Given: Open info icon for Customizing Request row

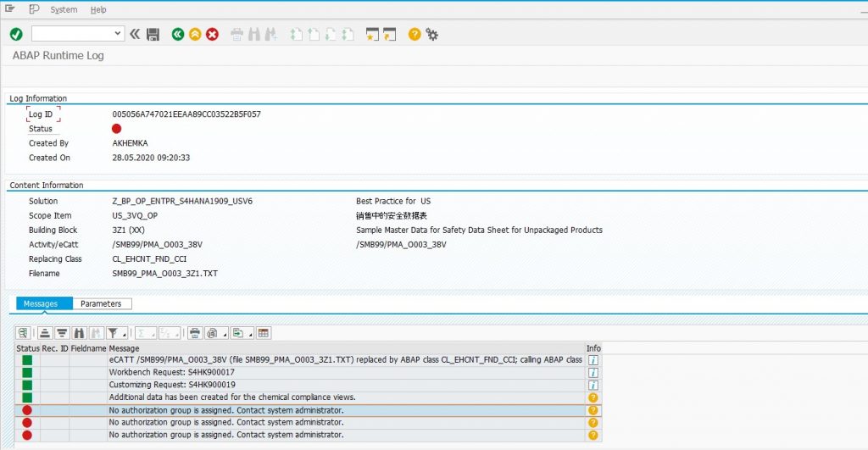Looking at the screenshot, I should [593, 386].
